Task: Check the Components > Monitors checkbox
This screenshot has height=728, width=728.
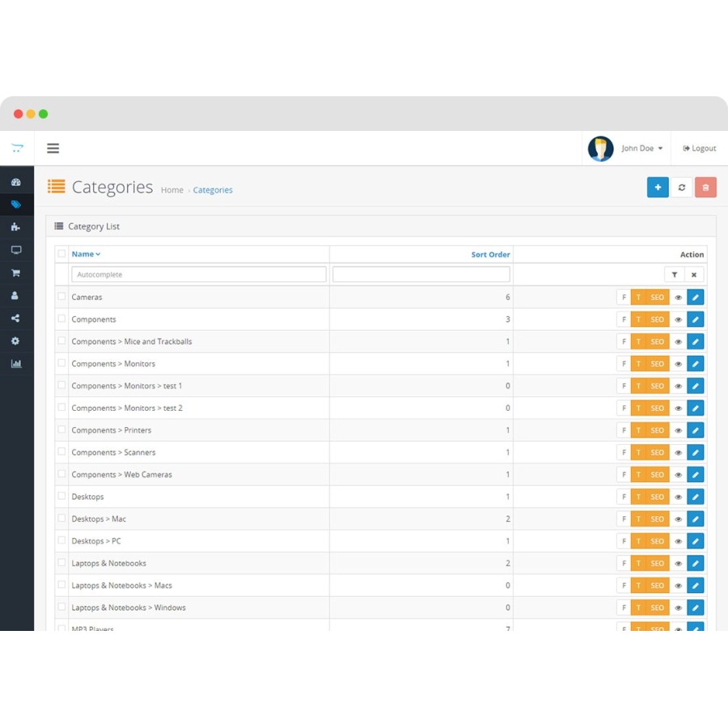Action: pyautogui.click(x=61, y=362)
